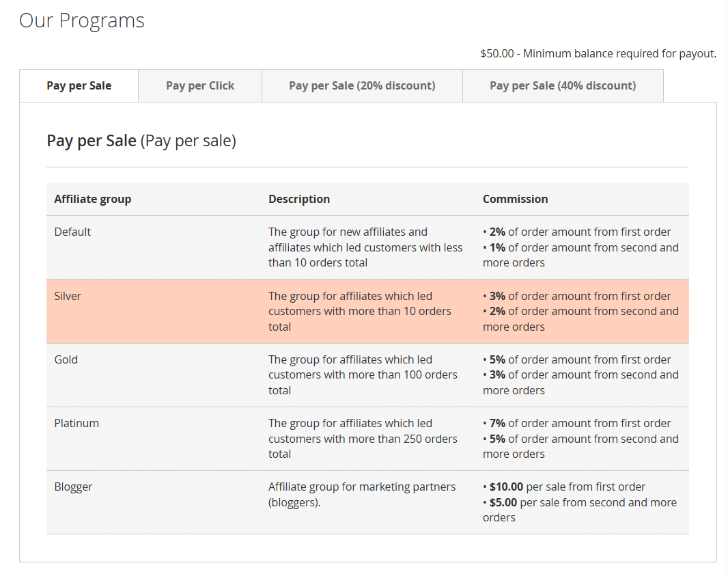Switch to the Pay per Click tab
Screen dimensions: 728x574
tap(199, 85)
